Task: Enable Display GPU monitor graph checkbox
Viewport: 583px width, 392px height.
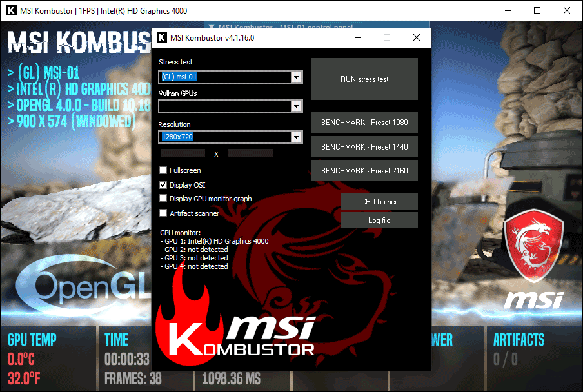Action: click(163, 199)
